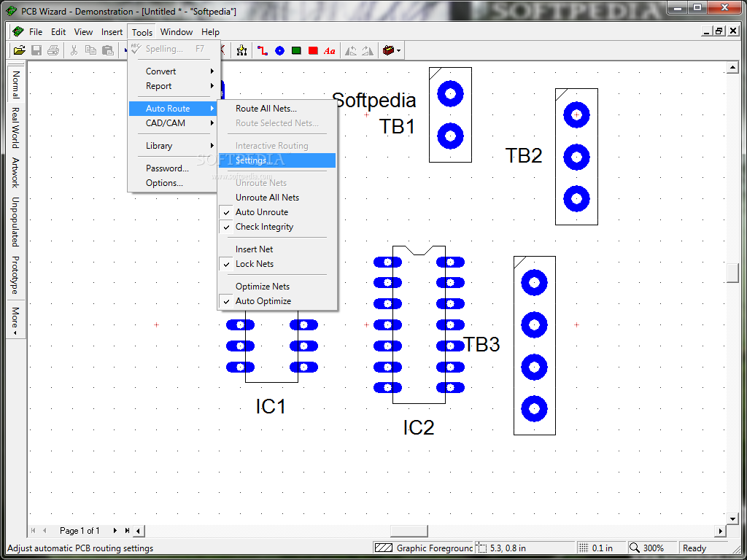Toggle the Auto Unroute option
This screenshot has height=560, width=747.
pyautogui.click(x=276, y=212)
